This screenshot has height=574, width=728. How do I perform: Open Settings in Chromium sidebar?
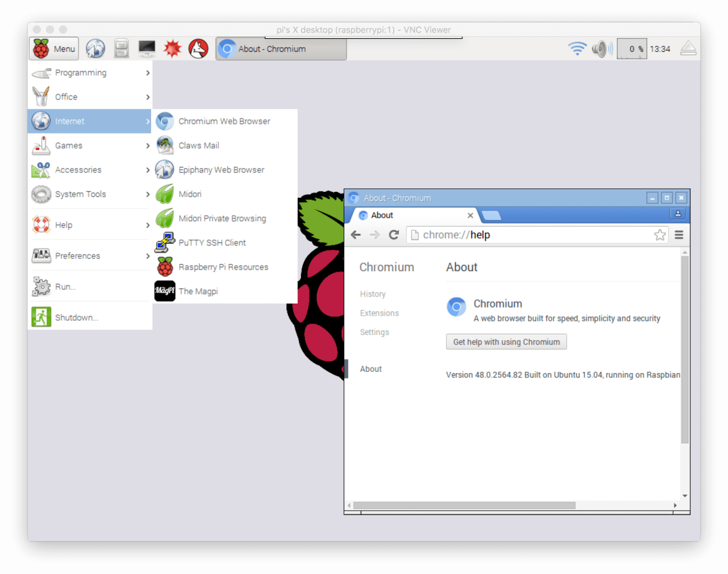pos(374,332)
